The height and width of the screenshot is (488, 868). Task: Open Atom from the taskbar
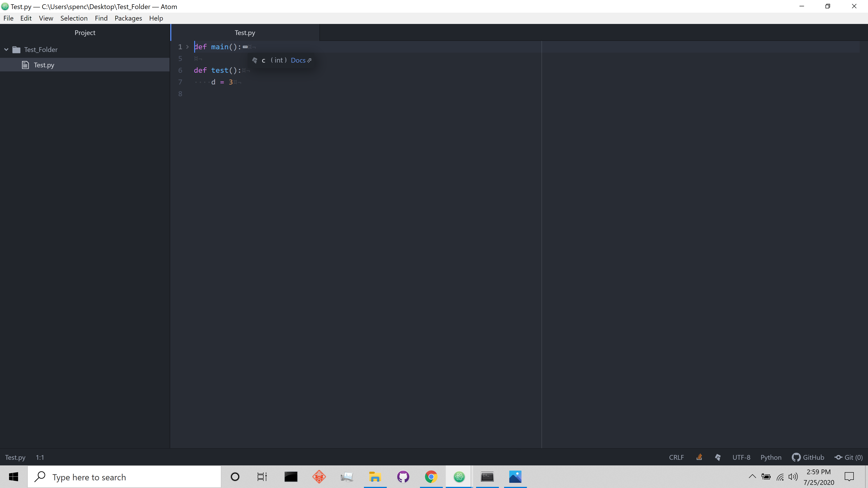(x=459, y=476)
